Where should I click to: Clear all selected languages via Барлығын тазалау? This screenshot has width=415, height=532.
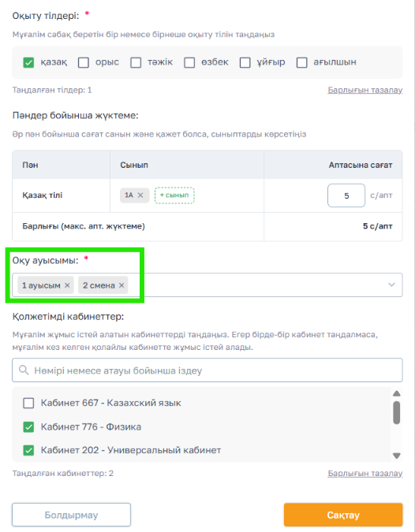pyautogui.click(x=365, y=91)
